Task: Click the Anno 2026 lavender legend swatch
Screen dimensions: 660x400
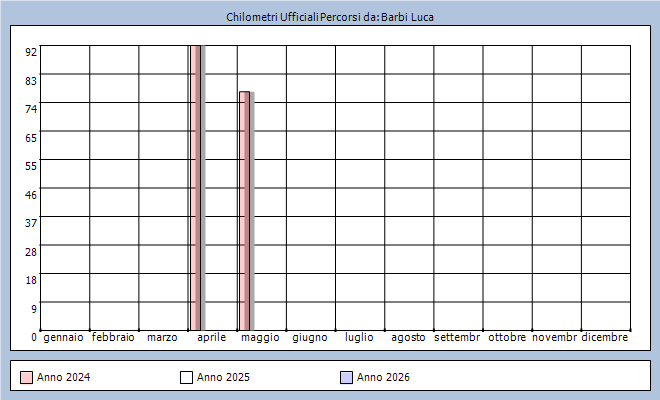Action: (x=346, y=377)
